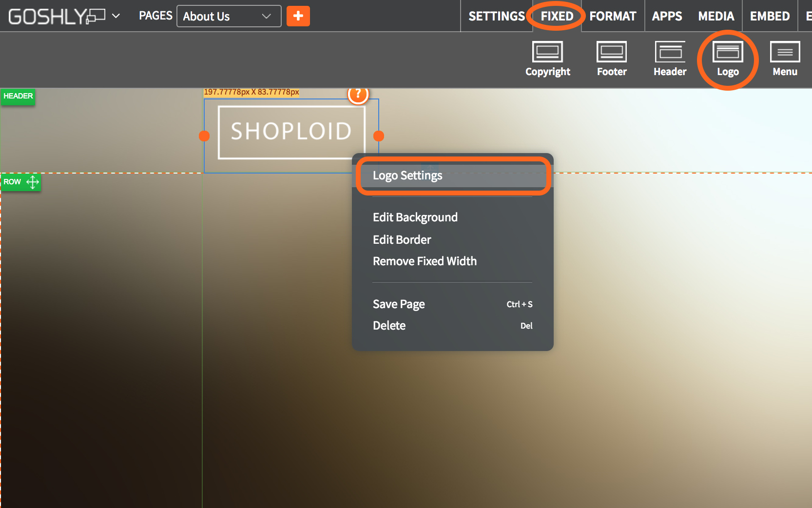
Task: Choose Remove Fixed Width option
Action: [x=425, y=261]
